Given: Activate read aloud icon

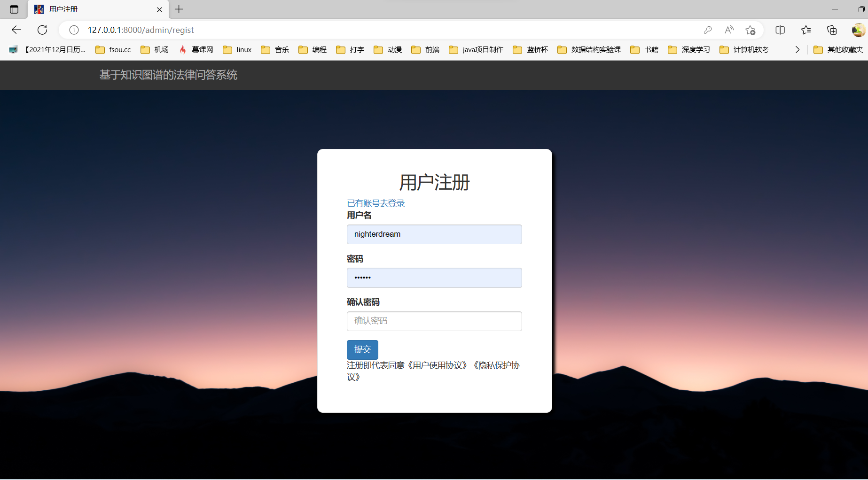Looking at the screenshot, I should pyautogui.click(x=729, y=30).
